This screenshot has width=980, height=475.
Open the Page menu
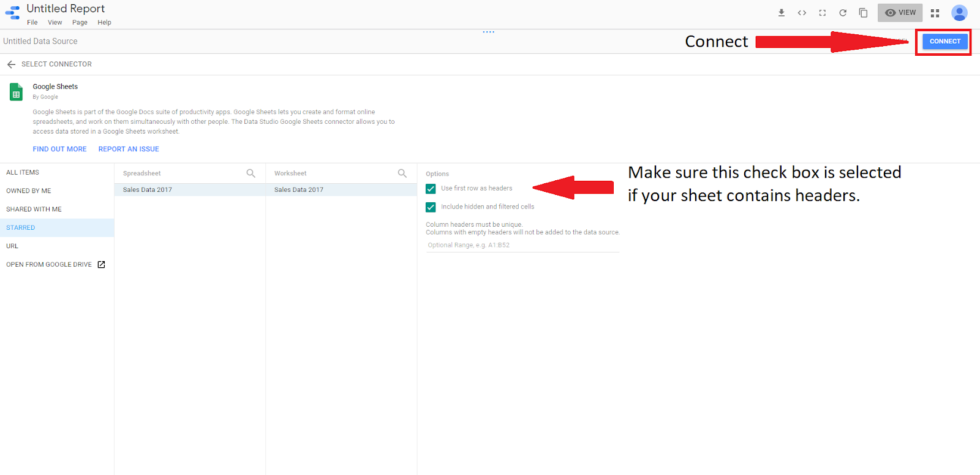tap(80, 23)
